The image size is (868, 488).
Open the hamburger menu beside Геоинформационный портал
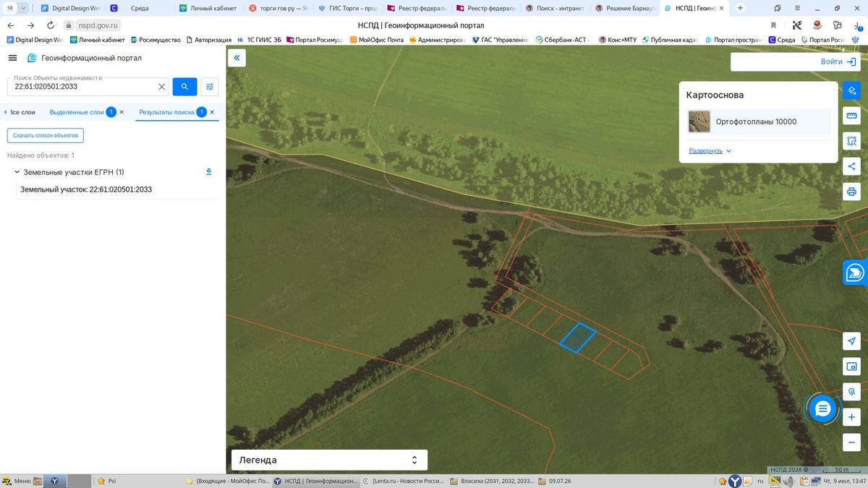pyautogui.click(x=12, y=58)
